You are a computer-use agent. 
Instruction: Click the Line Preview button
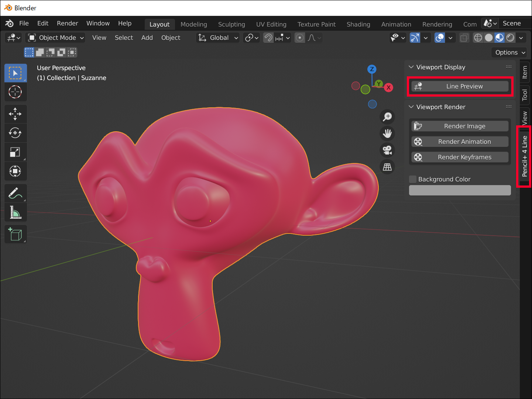point(460,86)
